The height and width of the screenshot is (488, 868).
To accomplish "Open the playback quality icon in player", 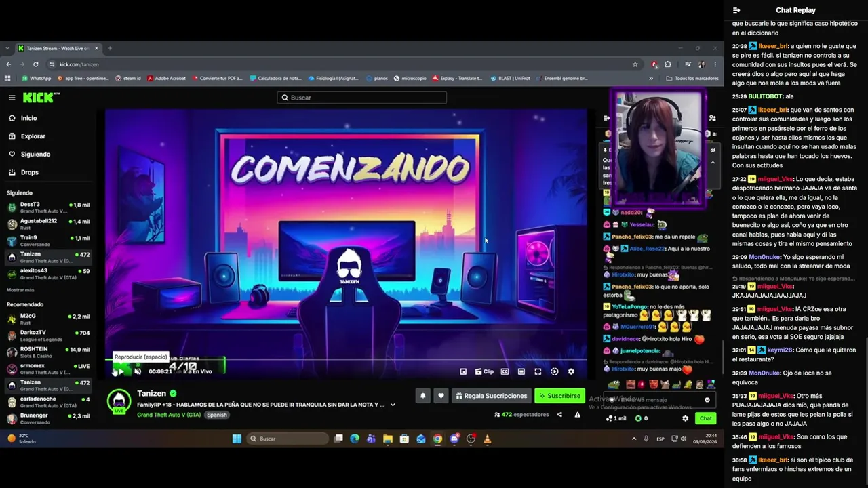I will pyautogui.click(x=555, y=371).
